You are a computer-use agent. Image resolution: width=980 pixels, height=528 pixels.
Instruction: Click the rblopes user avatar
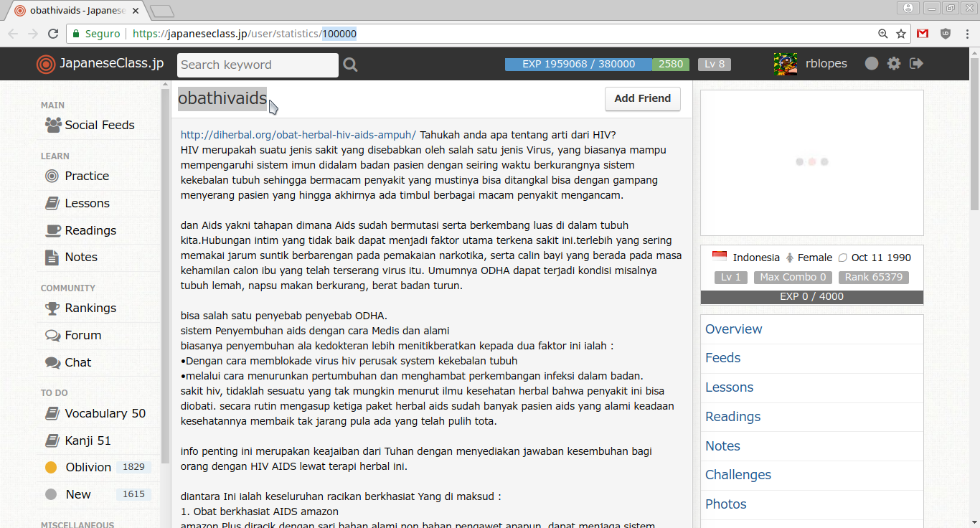(786, 64)
